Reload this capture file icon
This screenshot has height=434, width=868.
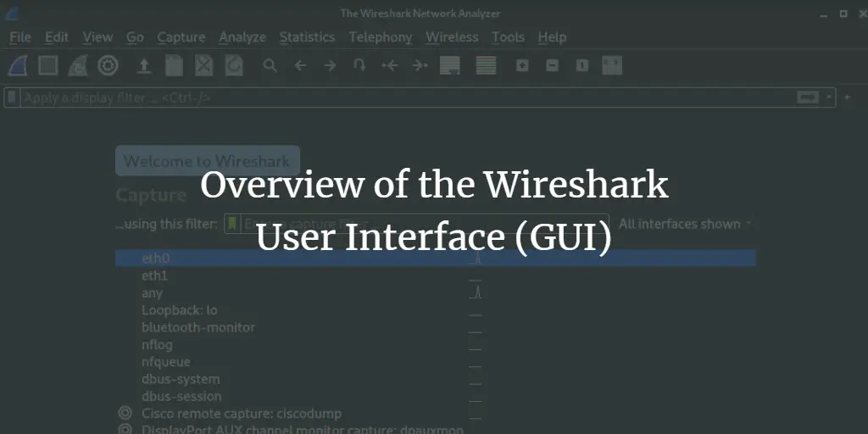click(x=234, y=66)
